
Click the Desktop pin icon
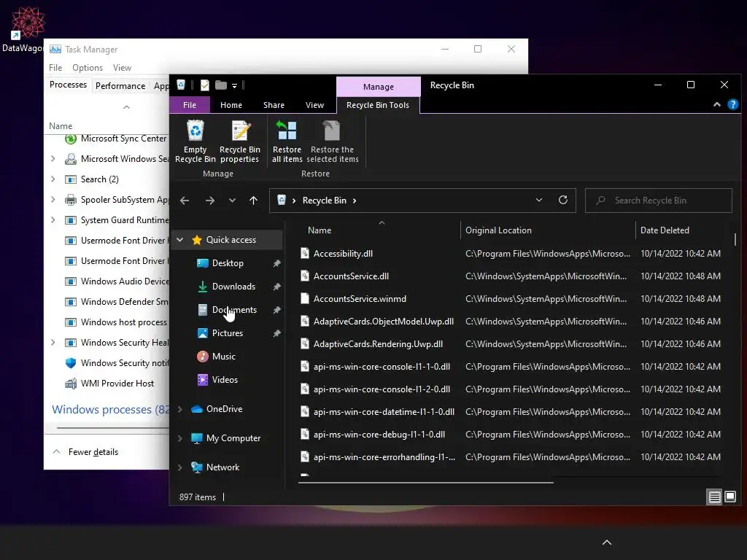click(276, 263)
